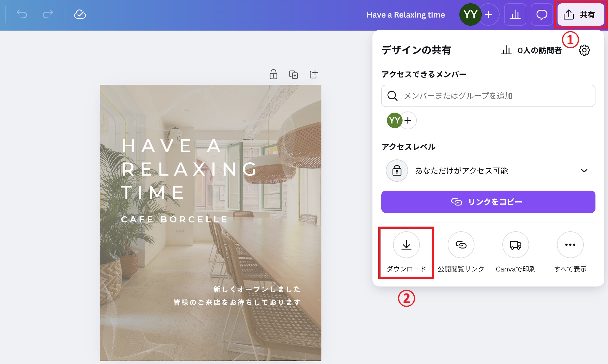The width and height of the screenshot is (608, 364).
Task: Open the comments speech bubble icon
Action: [x=542, y=14]
